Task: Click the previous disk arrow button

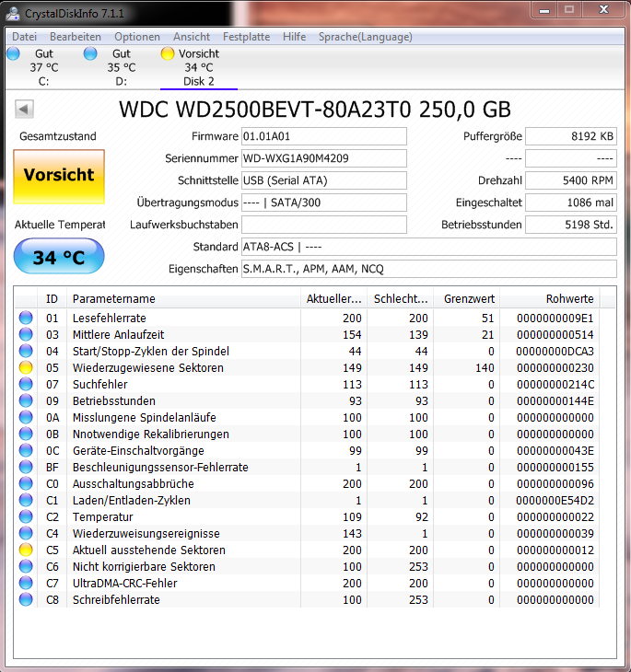Action: click(x=24, y=109)
